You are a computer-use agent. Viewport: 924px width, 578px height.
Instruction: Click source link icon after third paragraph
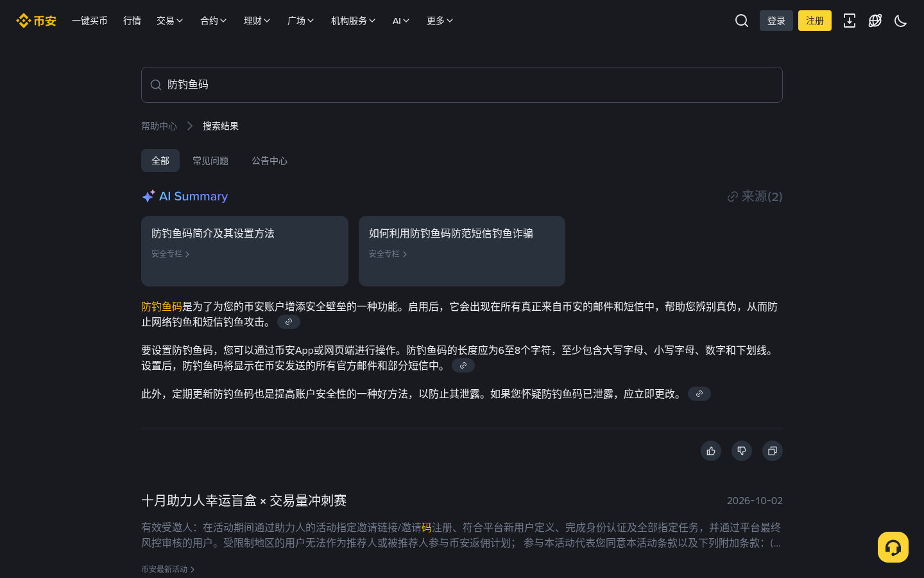pos(699,394)
